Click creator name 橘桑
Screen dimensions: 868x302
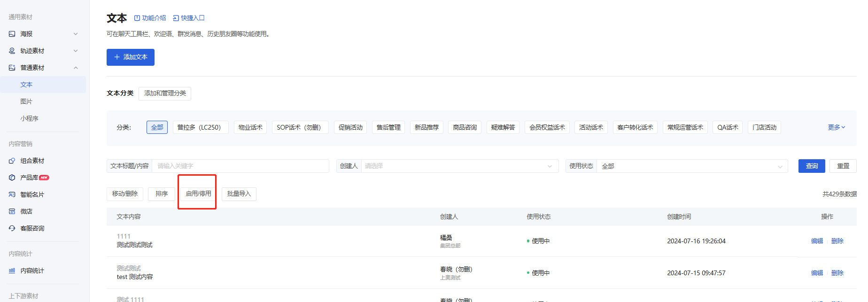[446, 238]
